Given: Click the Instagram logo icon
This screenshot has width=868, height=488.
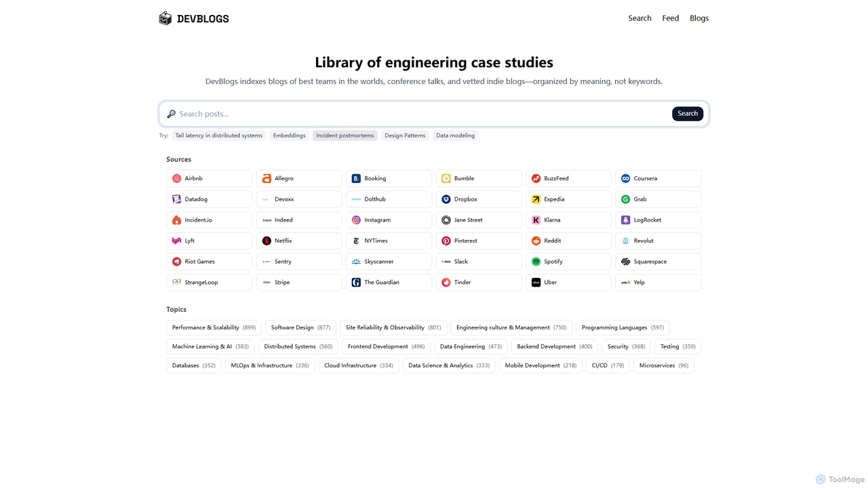Looking at the screenshot, I should pyautogui.click(x=356, y=220).
